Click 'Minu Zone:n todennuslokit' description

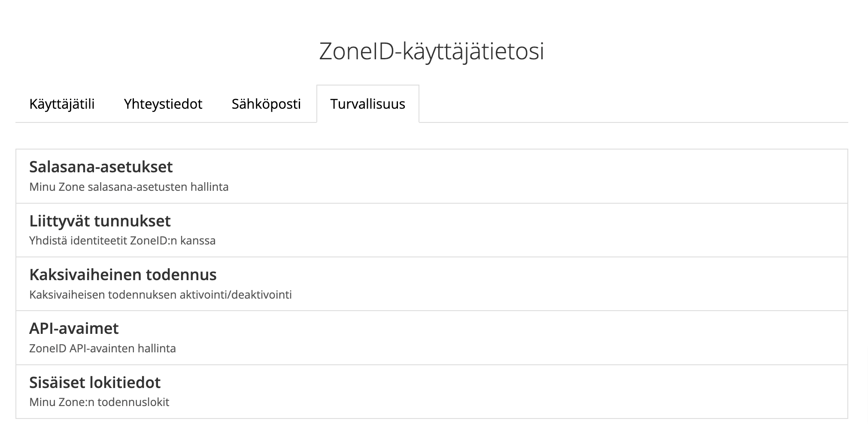[99, 402]
